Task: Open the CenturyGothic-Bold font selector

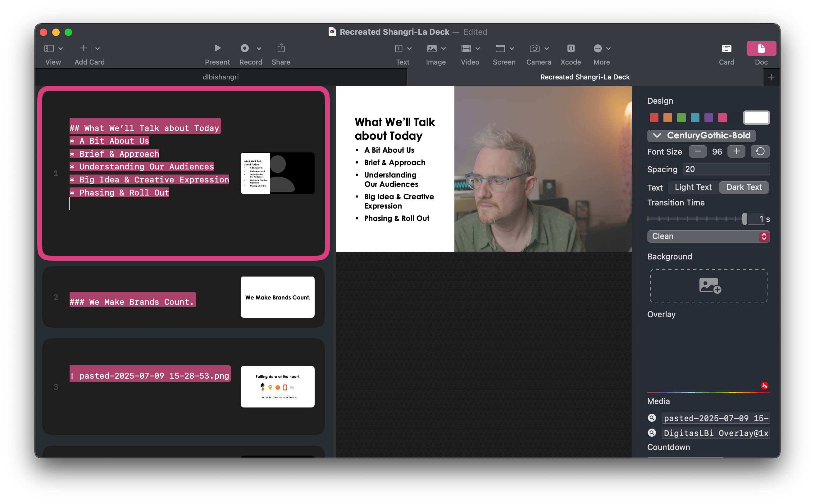Action: [x=701, y=135]
